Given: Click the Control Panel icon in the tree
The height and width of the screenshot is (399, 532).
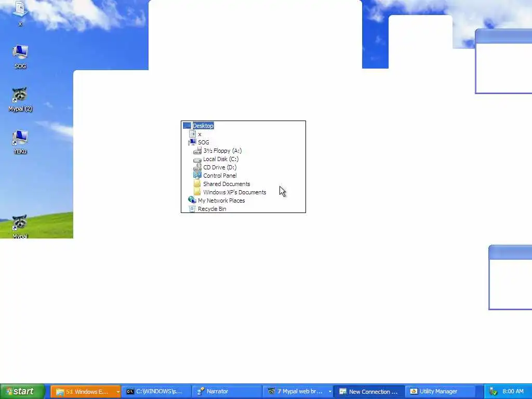Looking at the screenshot, I should (197, 176).
